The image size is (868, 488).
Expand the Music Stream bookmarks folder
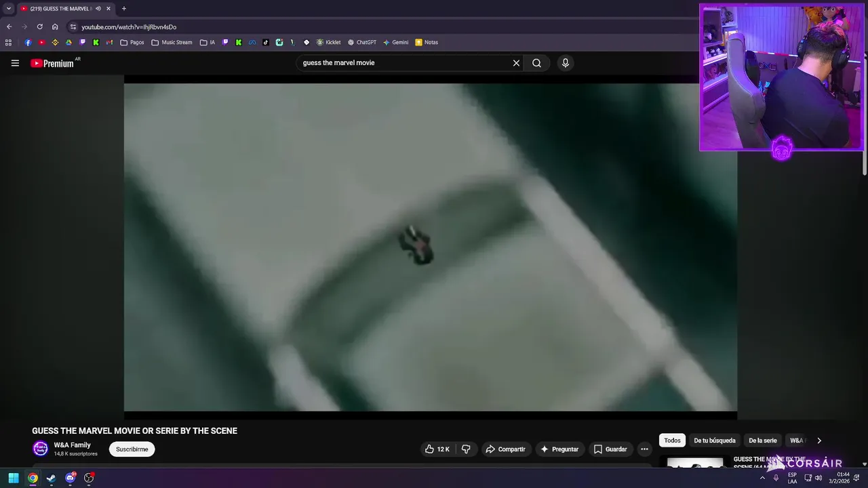point(172,42)
